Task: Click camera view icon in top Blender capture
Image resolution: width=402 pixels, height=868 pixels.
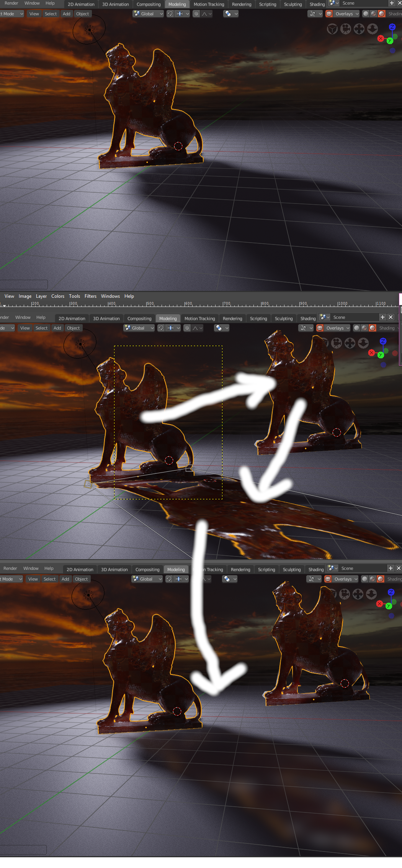Action: (x=346, y=29)
